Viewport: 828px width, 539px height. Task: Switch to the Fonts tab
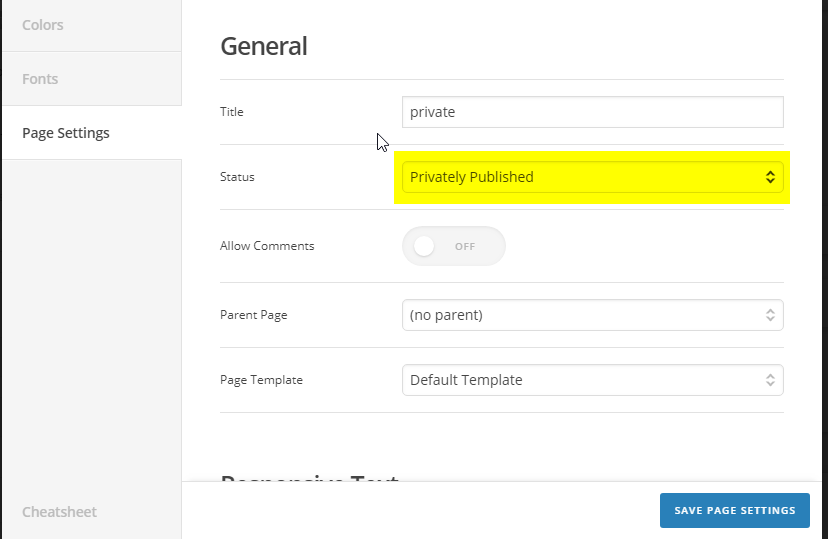40,79
